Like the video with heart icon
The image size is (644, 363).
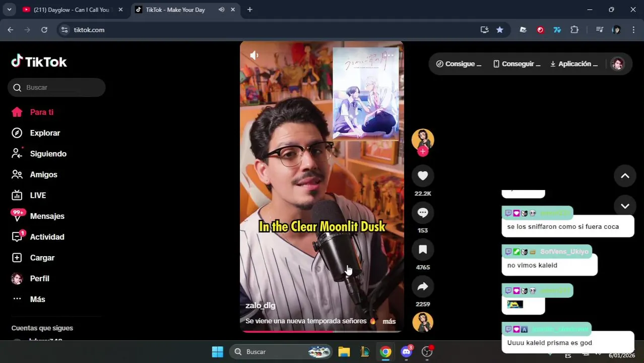pos(423,175)
